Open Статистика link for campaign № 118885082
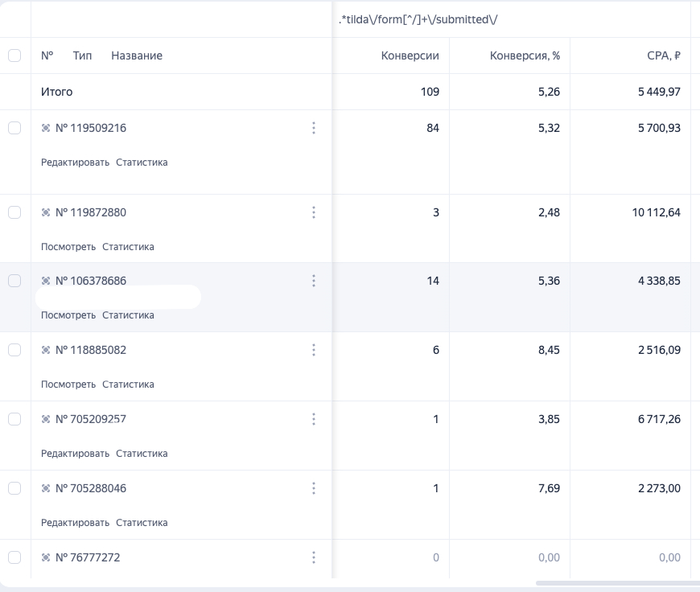Screen dimensions: 700x592 [128, 384]
